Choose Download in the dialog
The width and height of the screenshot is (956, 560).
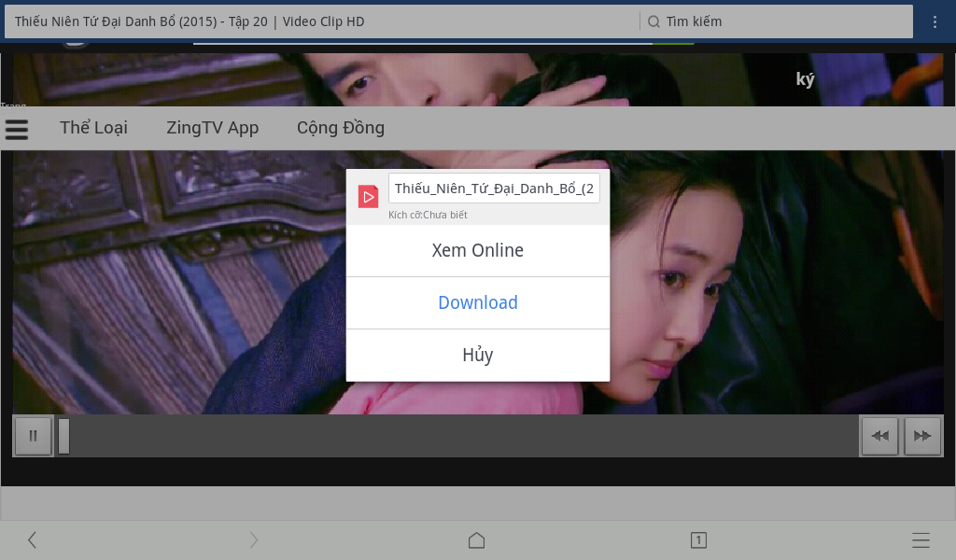click(478, 302)
